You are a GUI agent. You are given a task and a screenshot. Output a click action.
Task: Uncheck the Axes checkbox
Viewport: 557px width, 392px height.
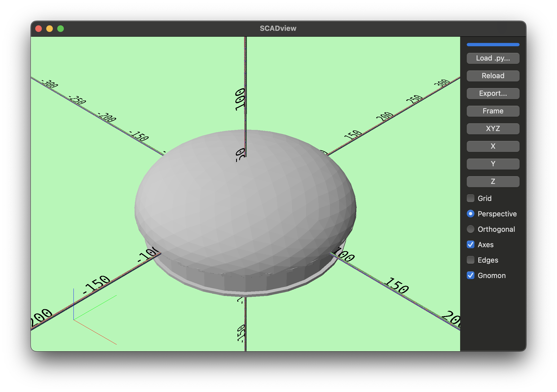tap(471, 244)
